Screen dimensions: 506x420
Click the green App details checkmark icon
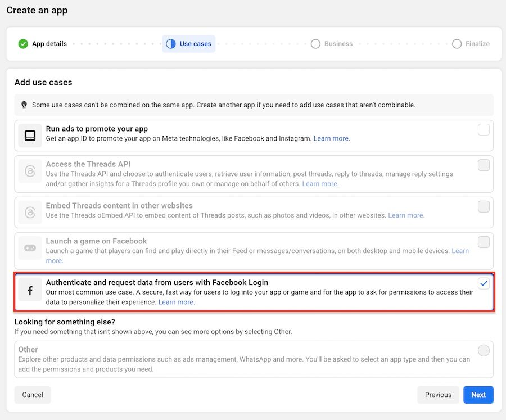pyautogui.click(x=23, y=44)
